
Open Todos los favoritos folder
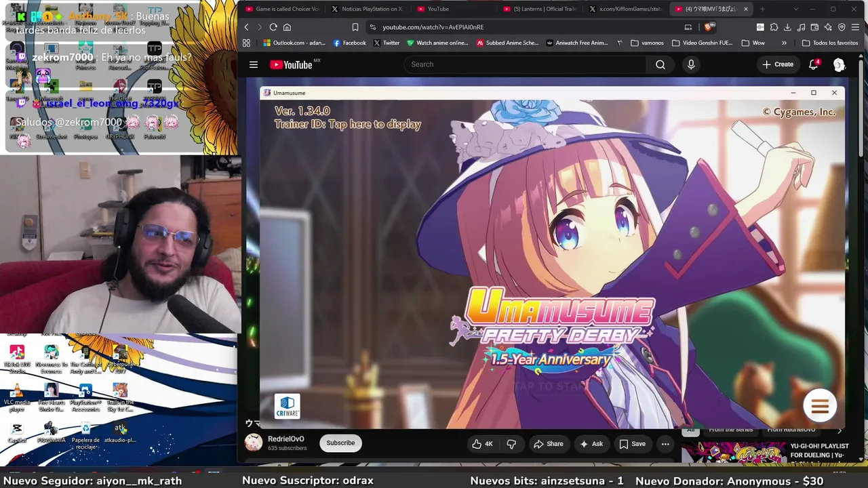click(x=829, y=43)
